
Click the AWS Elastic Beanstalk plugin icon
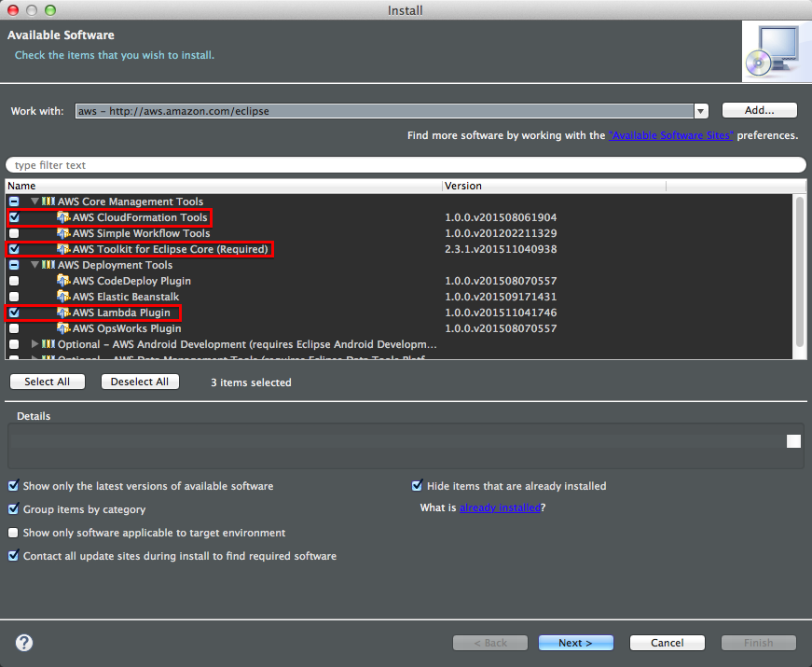[63, 297]
